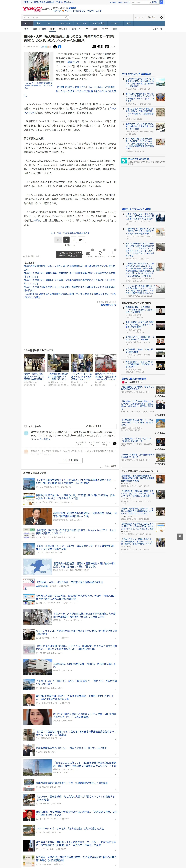Open 読売新聞オンライン source link below article

click(x=108, y=305)
